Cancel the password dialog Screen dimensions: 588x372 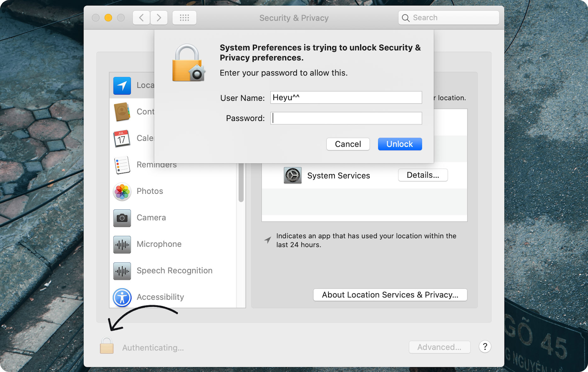pos(348,144)
